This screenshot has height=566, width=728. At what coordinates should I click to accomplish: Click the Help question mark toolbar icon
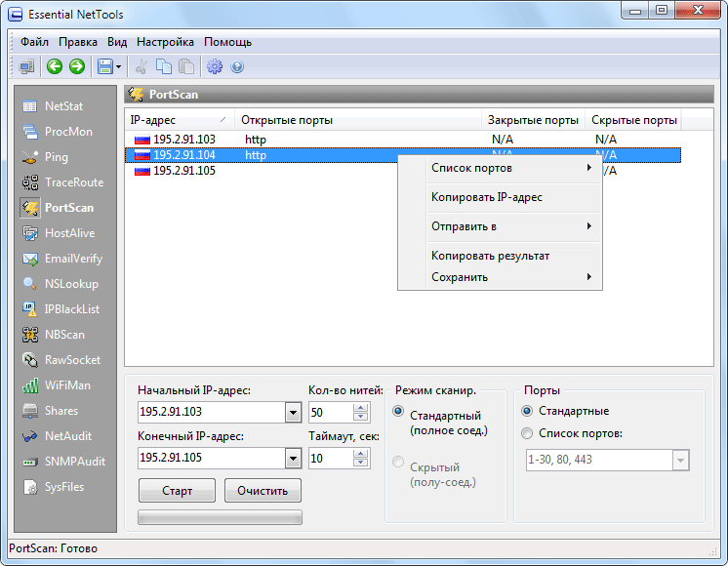pyautogui.click(x=237, y=67)
